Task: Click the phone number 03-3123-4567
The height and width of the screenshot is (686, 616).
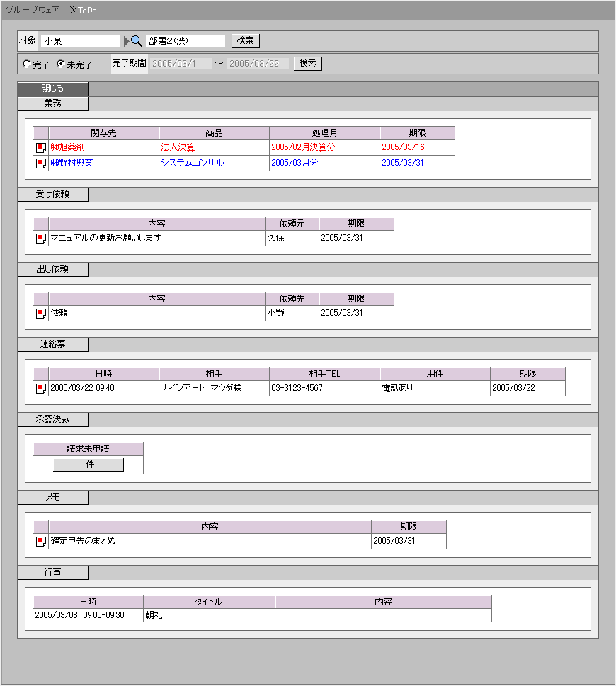Action: click(x=297, y=388)
